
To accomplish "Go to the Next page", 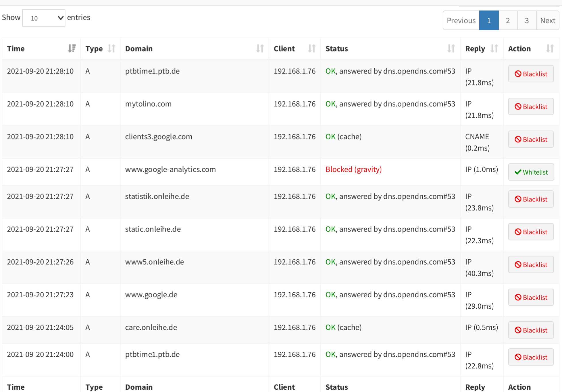I will pyautogui.click(x=548, y=20).
